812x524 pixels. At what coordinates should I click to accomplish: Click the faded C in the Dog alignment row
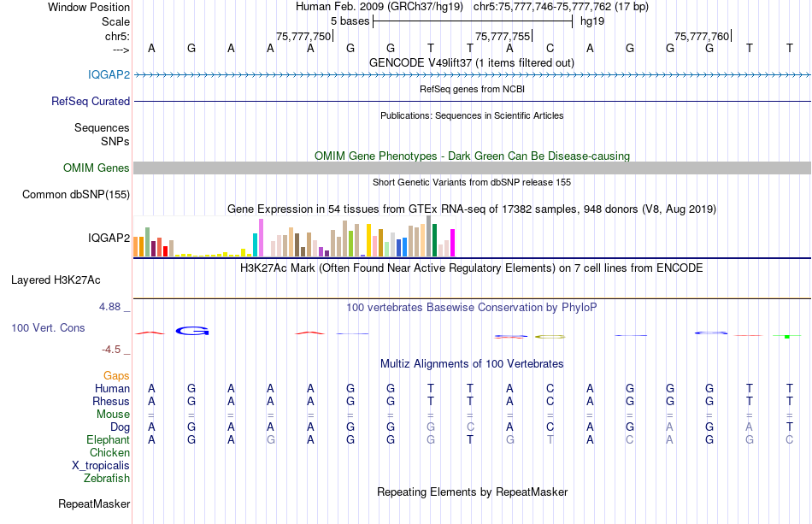tap(470, 427)
